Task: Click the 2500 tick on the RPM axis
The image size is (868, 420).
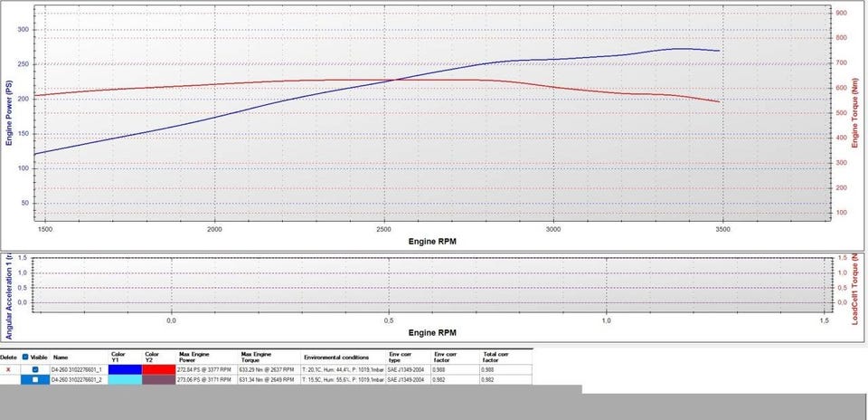Action: point(383,229)
